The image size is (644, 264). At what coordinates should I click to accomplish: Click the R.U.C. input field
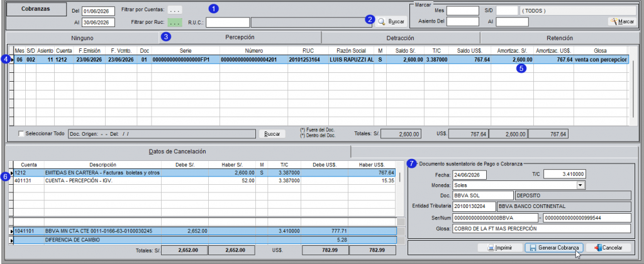[x=228, y=22]
